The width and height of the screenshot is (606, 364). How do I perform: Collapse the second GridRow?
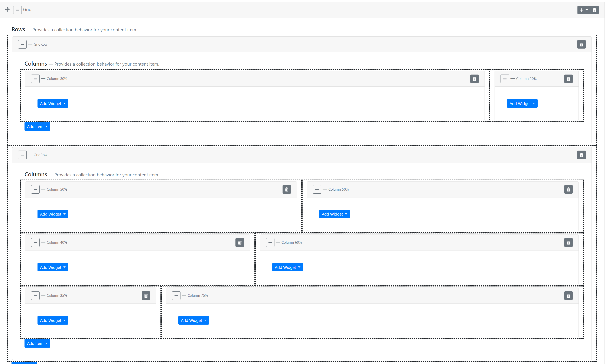tap(22, 155)
